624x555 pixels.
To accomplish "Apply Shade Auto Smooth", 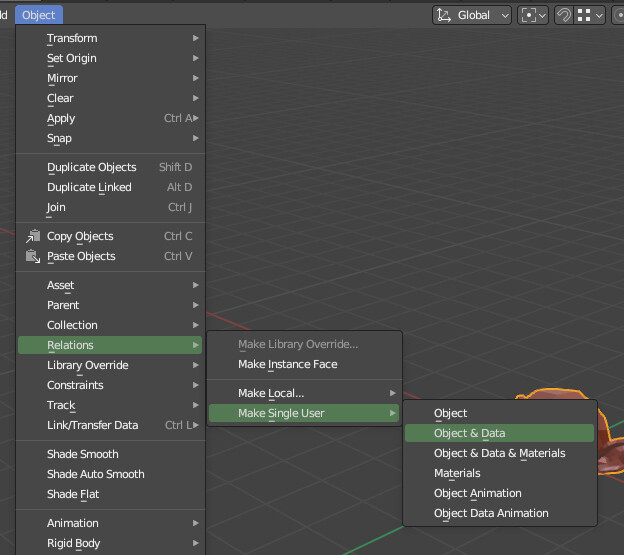I will 110,474.
